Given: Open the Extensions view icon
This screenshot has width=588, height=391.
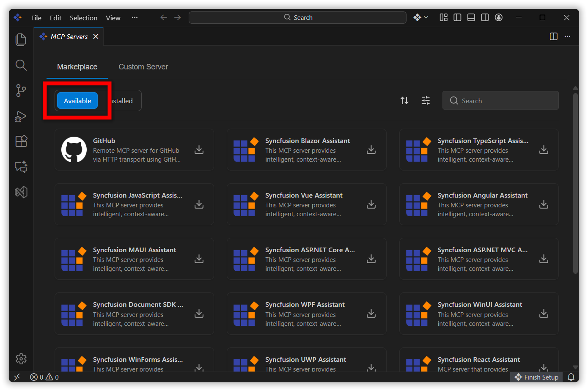Looking at the screenshot, I should tap(21, 141).
